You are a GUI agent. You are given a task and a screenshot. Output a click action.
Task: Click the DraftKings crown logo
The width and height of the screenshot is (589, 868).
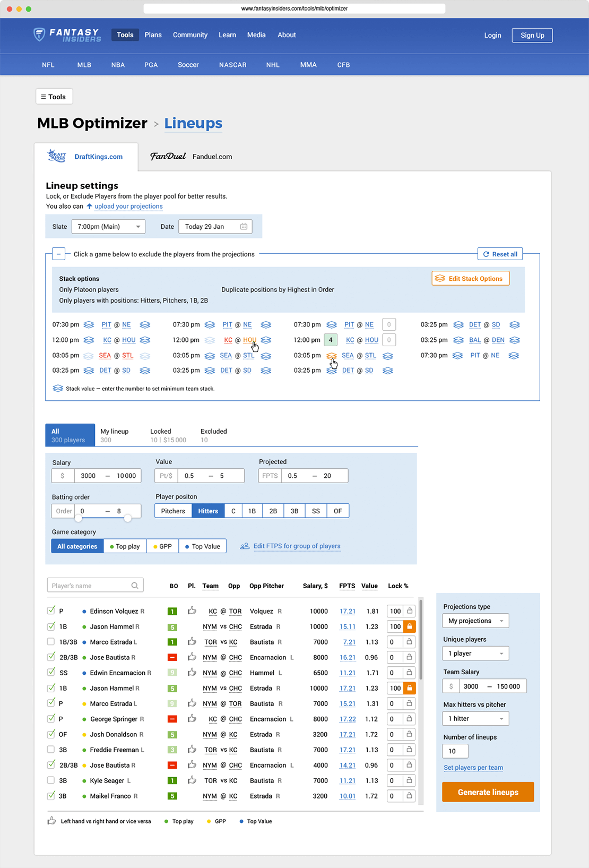pos(57,156)
